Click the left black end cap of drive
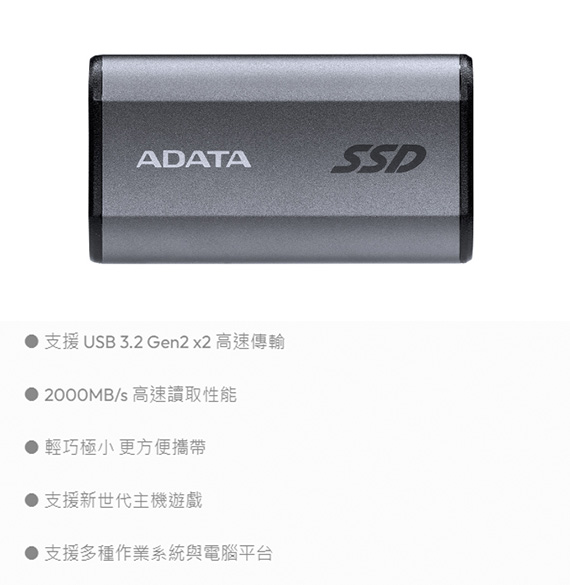The image size is (570, 585). pos(96,159)
